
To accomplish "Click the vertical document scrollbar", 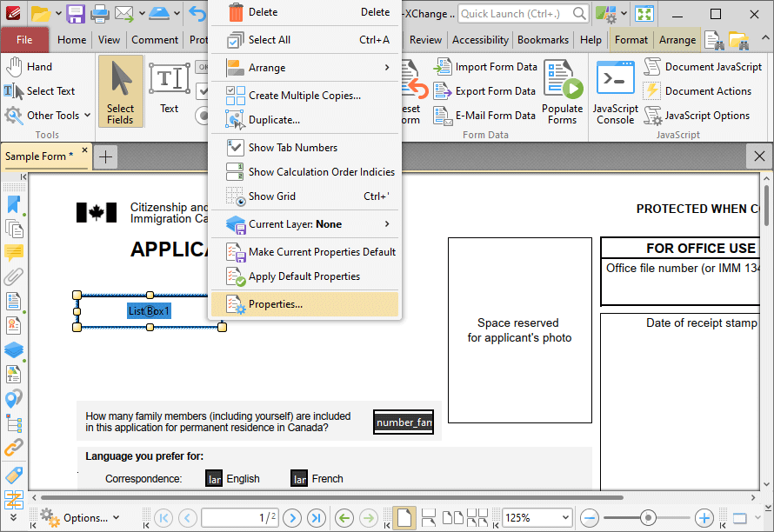I will (x=766, y=205).
